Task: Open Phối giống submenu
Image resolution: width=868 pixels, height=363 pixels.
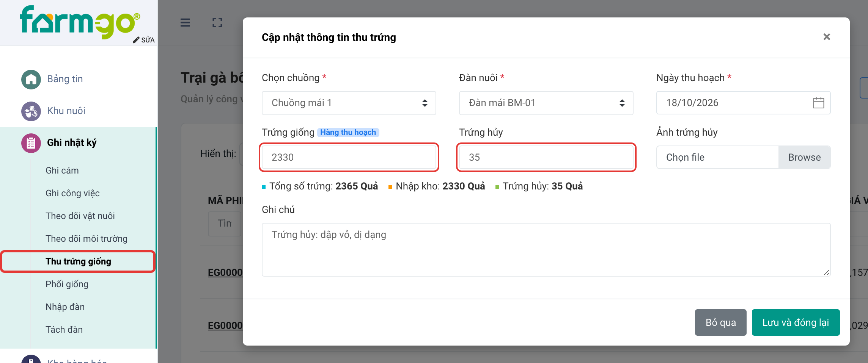Action: tap(67, 284)
